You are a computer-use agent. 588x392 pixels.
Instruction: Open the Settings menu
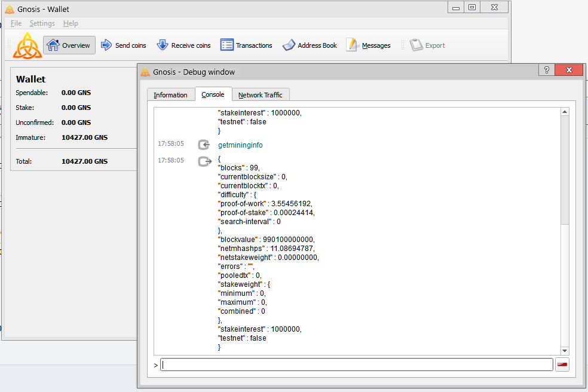click(42, 23)
